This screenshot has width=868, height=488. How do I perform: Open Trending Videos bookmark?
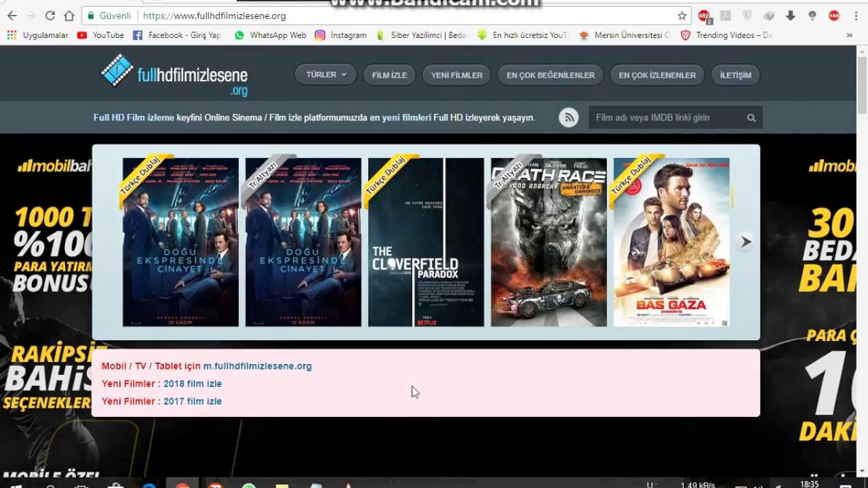click(x=727, y=35)
